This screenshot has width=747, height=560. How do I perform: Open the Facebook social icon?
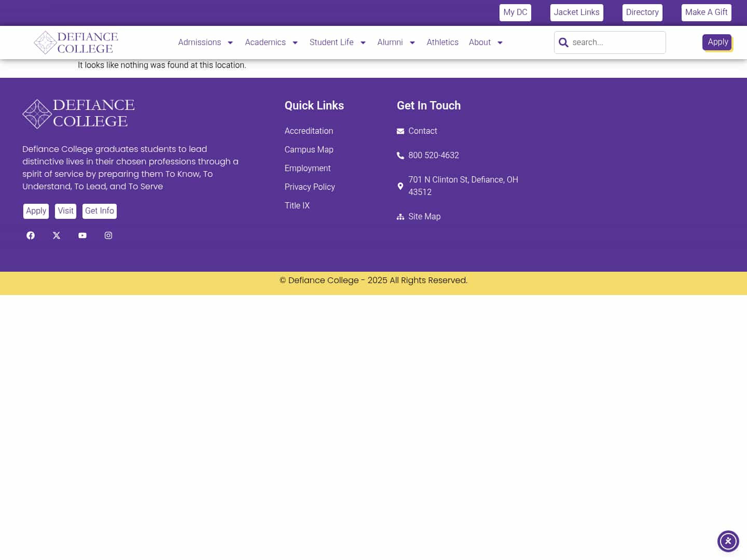30,235
